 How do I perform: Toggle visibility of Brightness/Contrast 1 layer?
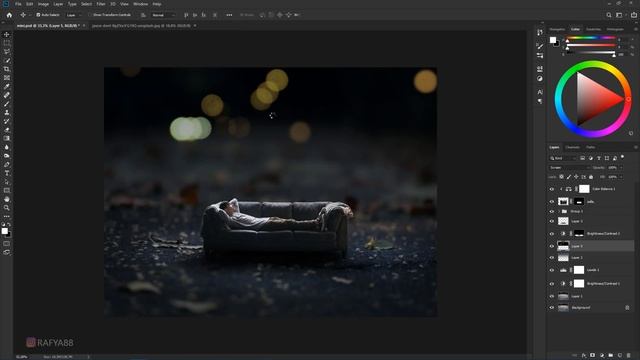coord(552,283)
